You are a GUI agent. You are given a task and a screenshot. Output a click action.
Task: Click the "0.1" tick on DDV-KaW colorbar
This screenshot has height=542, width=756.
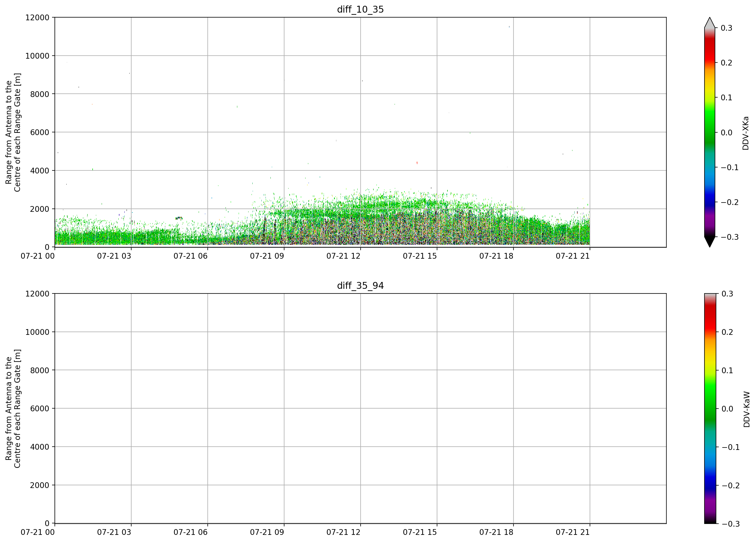[727, 371]
